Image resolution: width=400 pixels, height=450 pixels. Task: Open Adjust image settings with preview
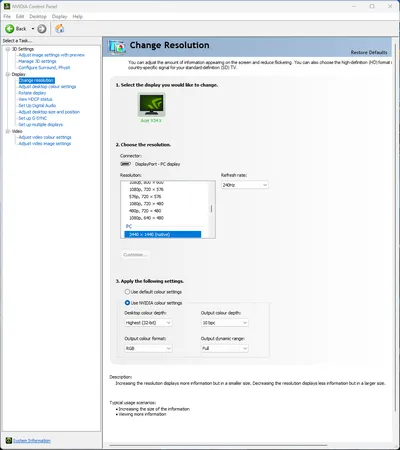[x=52, y=55]
